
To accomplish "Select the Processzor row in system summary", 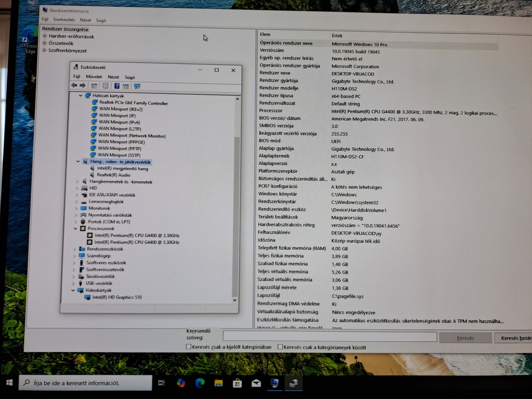I will [x=378, y=112].
